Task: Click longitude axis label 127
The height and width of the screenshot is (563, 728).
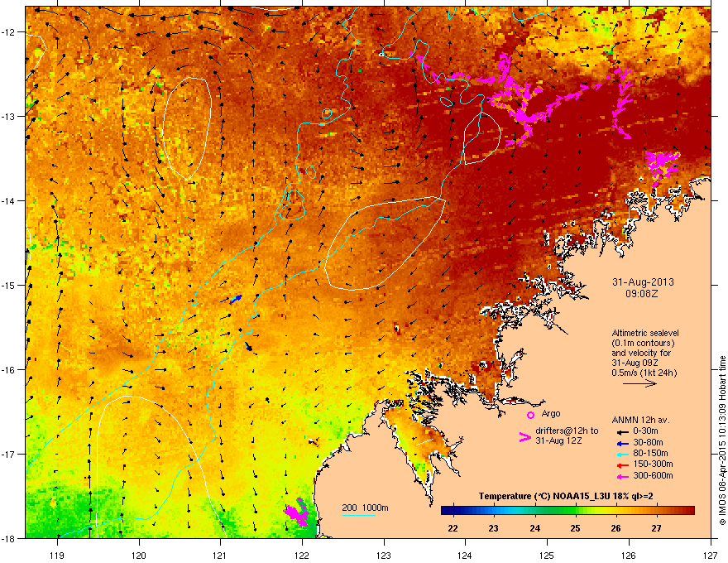Action: tap(711, 555)
